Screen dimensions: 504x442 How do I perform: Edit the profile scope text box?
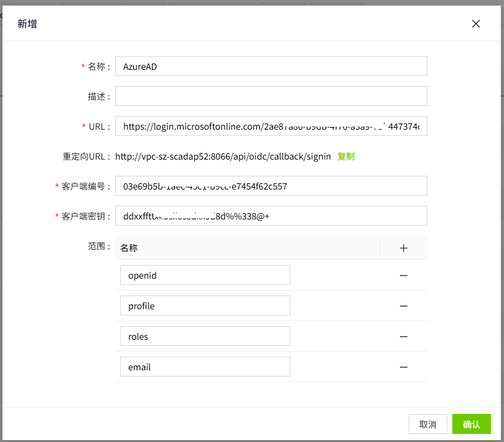coord(205,306)
